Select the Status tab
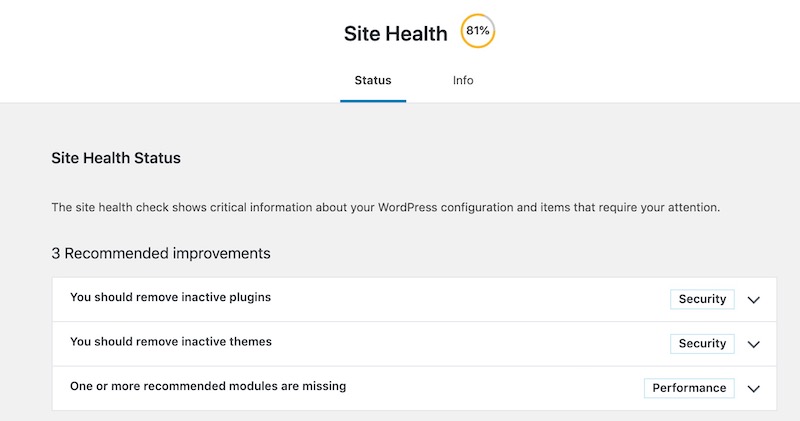Image resolution: width=800 pixels, height=421 pixels. [373, 80]
